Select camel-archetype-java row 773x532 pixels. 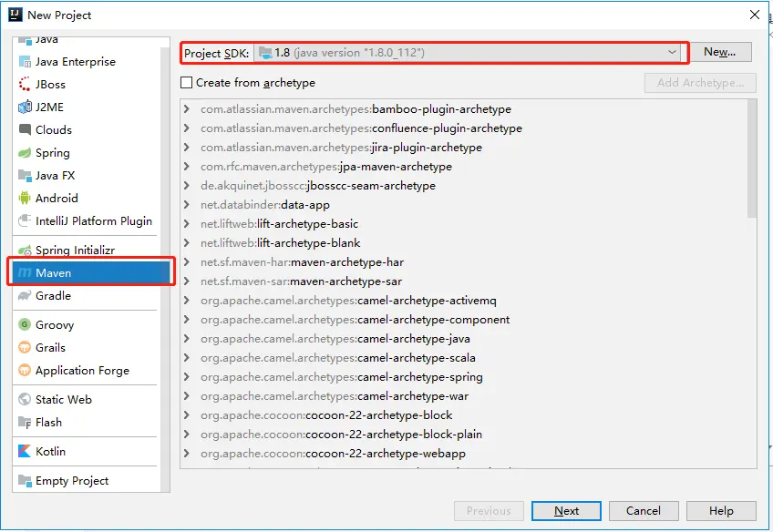[x=464, y=339]
